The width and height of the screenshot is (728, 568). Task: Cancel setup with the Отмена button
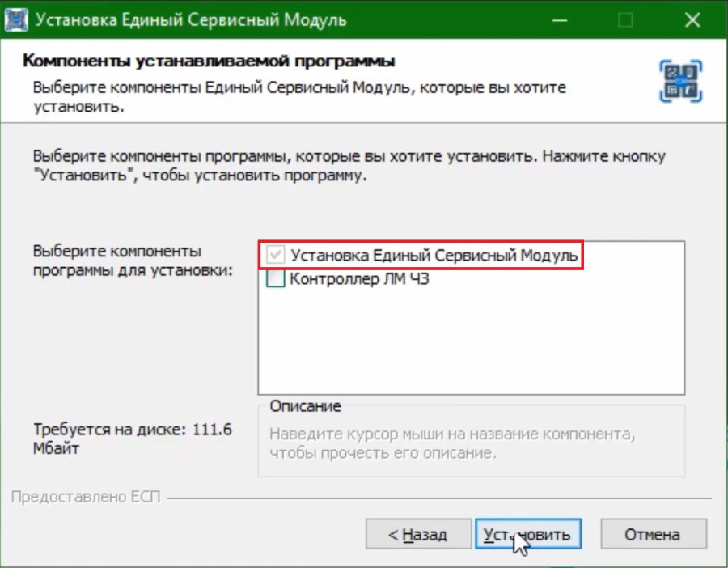point(654,534)
